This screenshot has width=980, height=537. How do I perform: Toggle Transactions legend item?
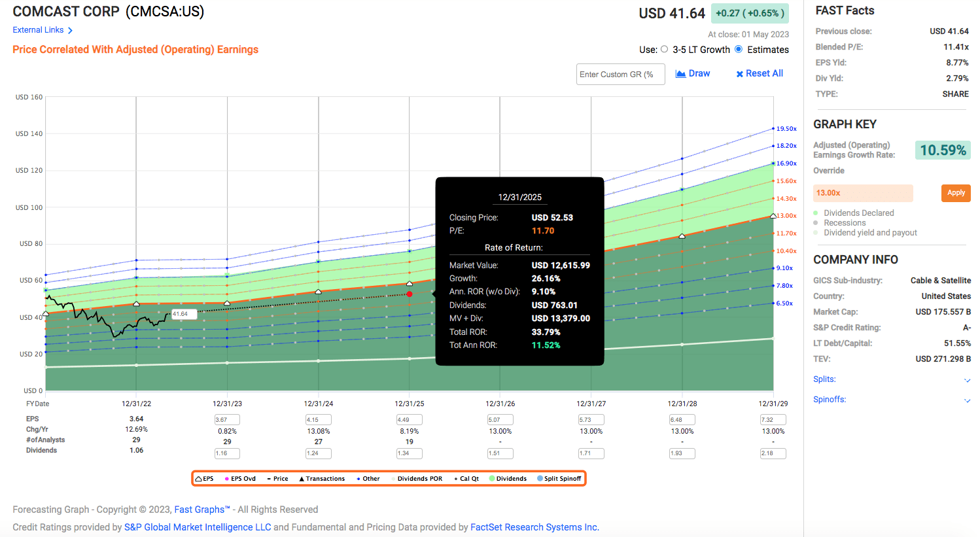tap(322, 479)
